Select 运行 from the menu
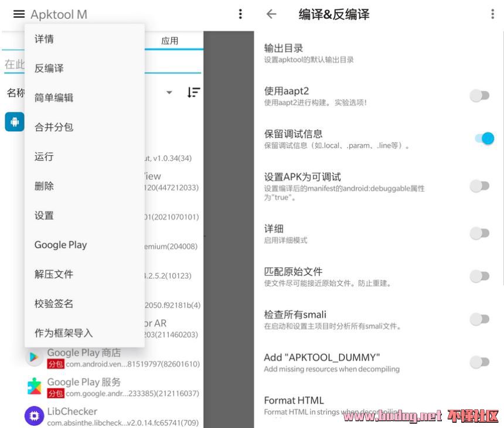The image size is (504, 428). coord(84,157)
